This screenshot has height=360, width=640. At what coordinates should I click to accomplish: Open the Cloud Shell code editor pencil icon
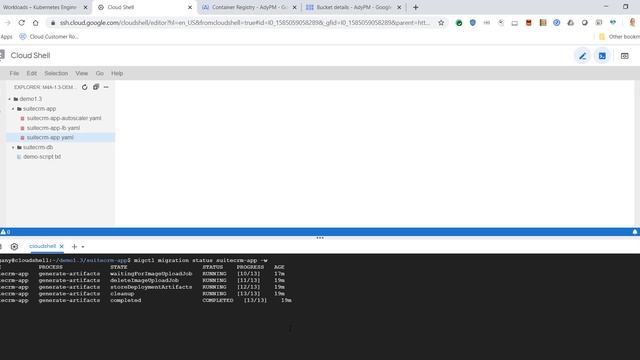coord(582,56)
